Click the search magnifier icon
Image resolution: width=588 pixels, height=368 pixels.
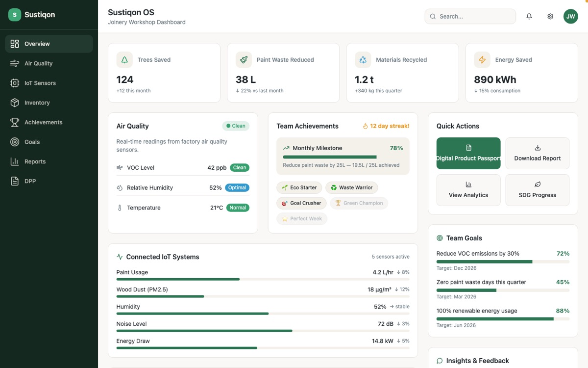(x=433, y=16)
